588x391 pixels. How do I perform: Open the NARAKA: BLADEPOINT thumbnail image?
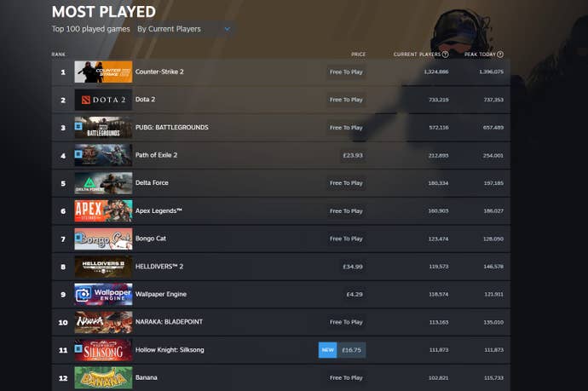103,322
